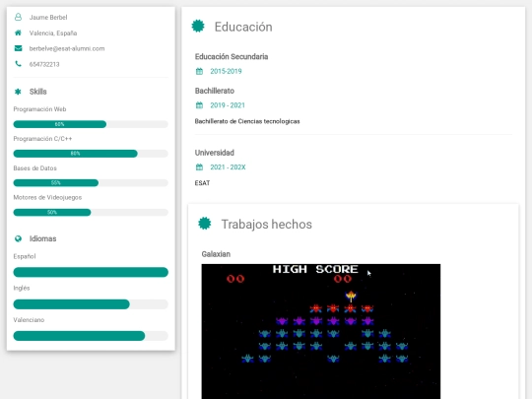Click the Programación C/C++ 80% progress bar
Image resolution: width=532 pixels, height=399 pixels.
click(91, 154)
